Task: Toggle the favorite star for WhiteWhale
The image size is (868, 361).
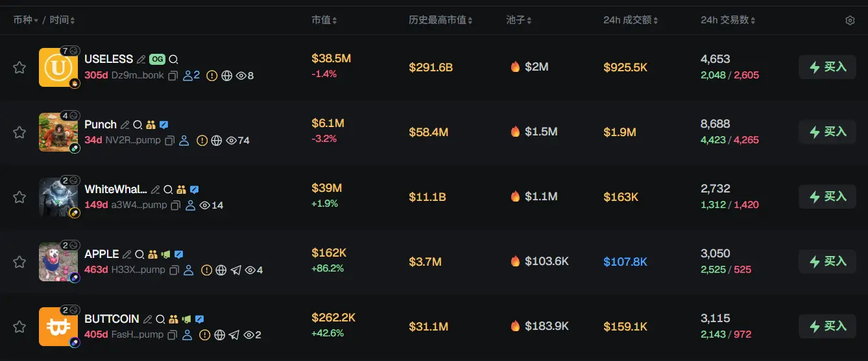Action: tap(19, 197)
